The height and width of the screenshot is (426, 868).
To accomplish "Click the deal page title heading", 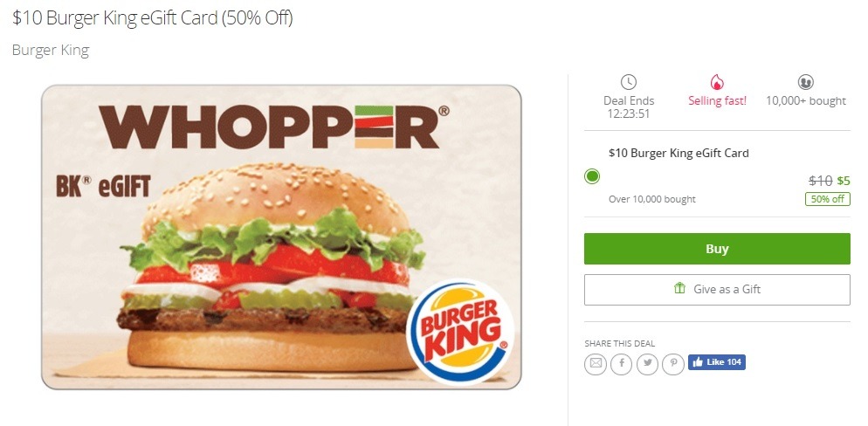I will (x=153, y=18).
